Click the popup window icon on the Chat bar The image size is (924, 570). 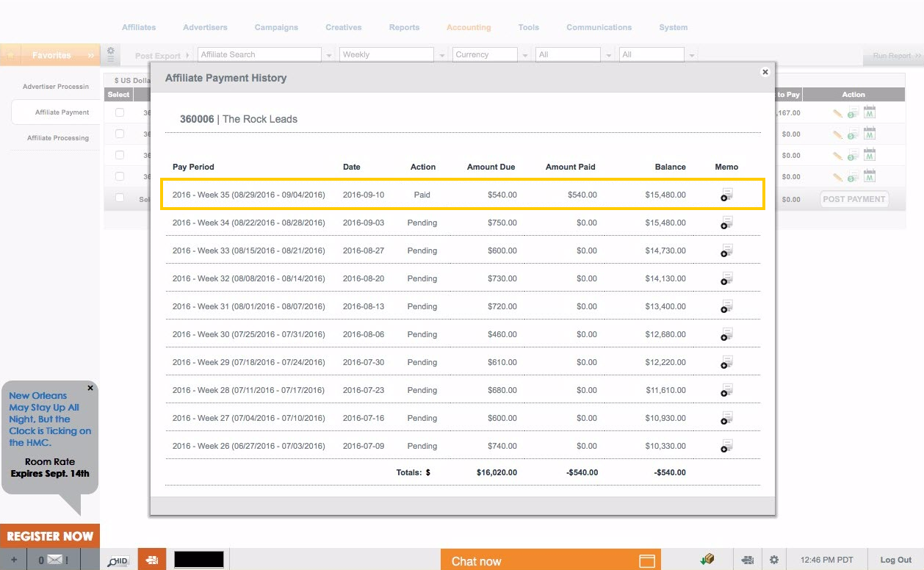tap(647, 560)
